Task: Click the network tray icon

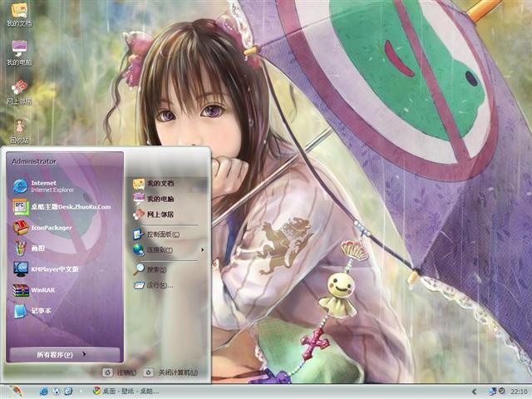Action: (x=492, y=392)
